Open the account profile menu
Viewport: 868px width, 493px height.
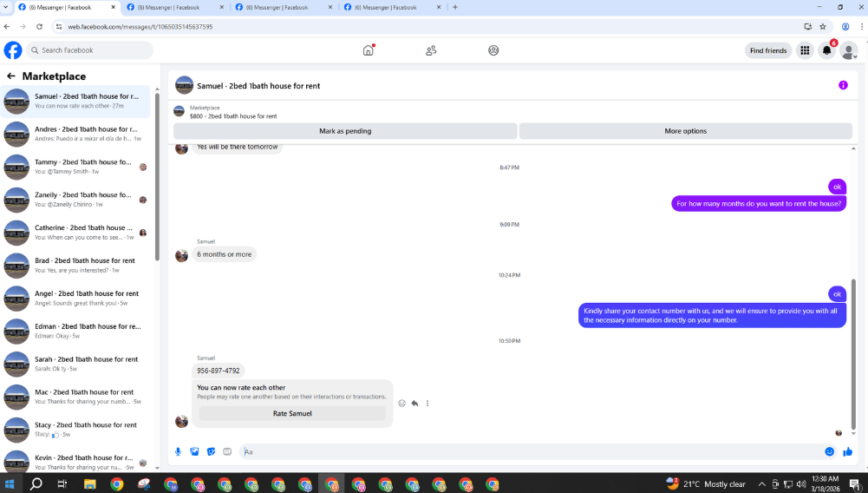tap(848, 50)
